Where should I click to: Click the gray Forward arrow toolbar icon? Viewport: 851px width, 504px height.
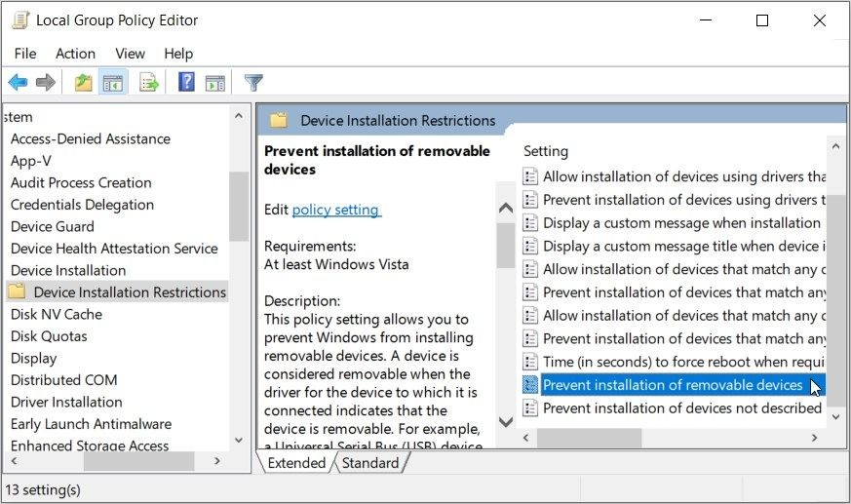46,83
